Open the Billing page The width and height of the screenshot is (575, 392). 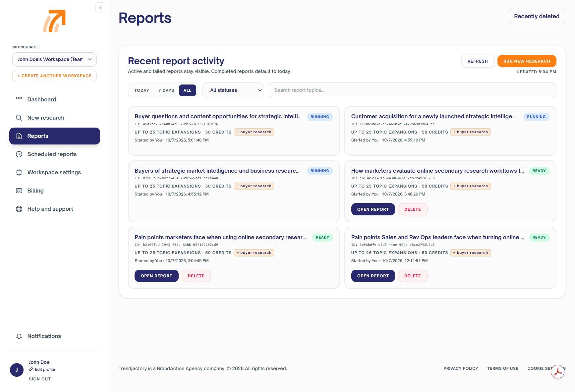click(55, 191)
